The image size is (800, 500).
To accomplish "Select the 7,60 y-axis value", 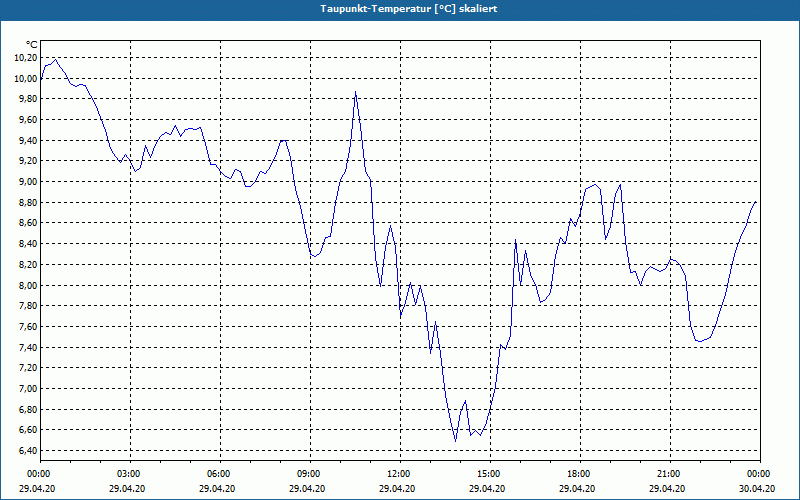I will (x=28, y=327).
